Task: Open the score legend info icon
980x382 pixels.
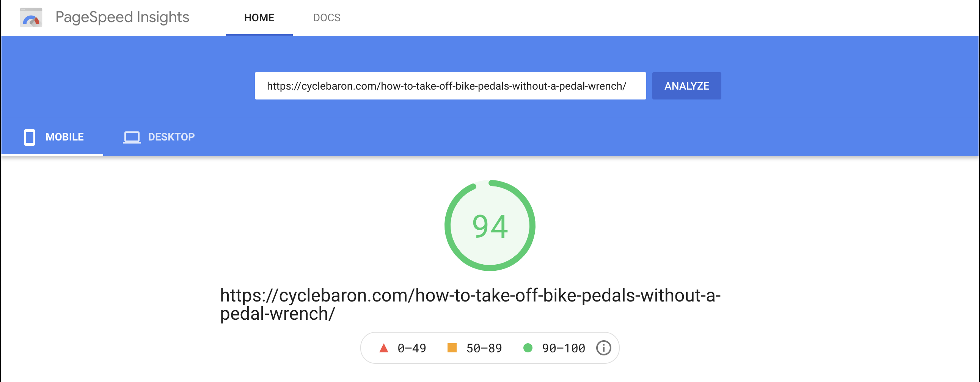Action: [603, 348]
